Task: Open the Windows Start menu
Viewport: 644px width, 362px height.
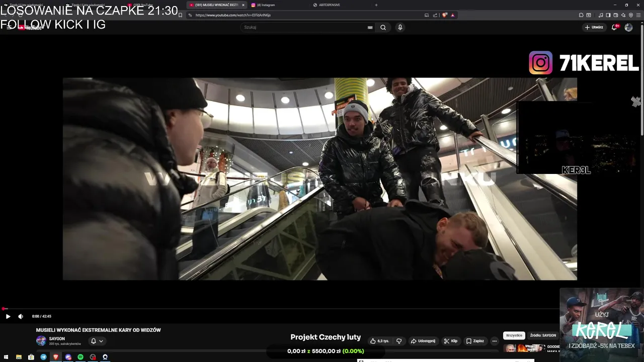Action: click(7, 357)
